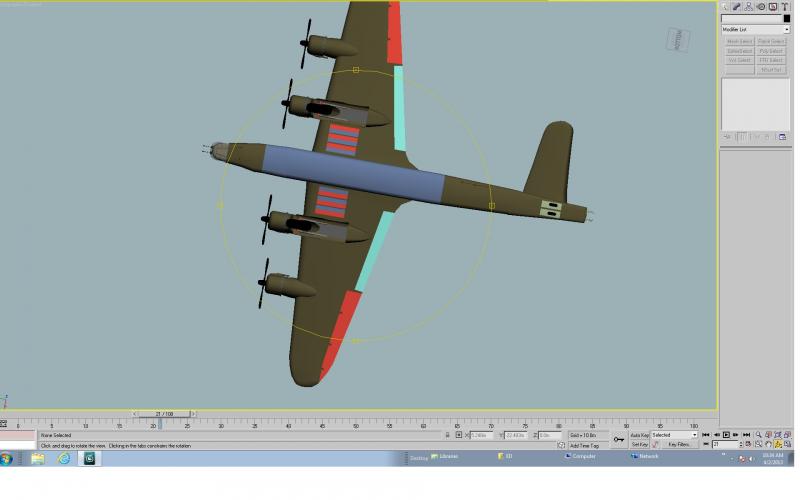Click the current frame number field
This screenshot has width=800, height=500.
725,444
